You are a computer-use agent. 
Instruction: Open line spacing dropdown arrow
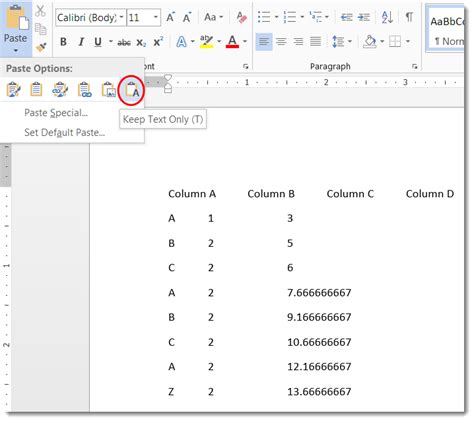tap(350, 42)
